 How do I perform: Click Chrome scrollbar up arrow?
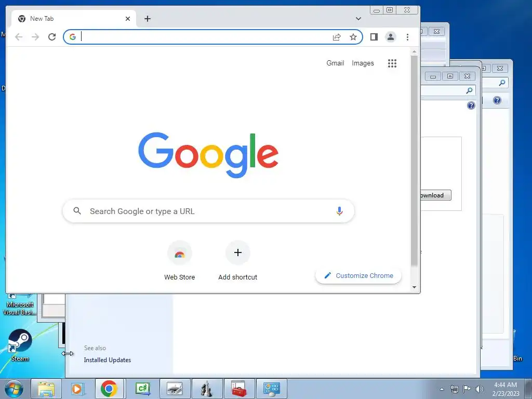click(414, 51)
